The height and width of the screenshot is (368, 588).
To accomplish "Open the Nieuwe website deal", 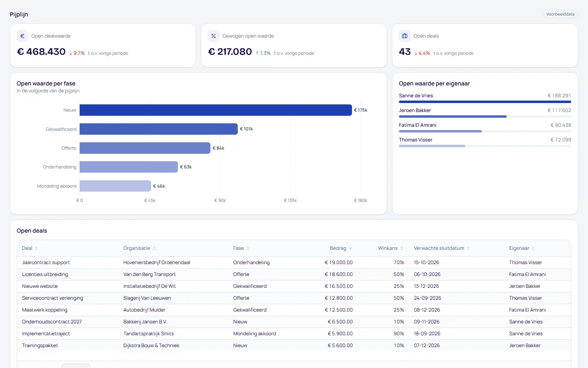I will [40, 286].
